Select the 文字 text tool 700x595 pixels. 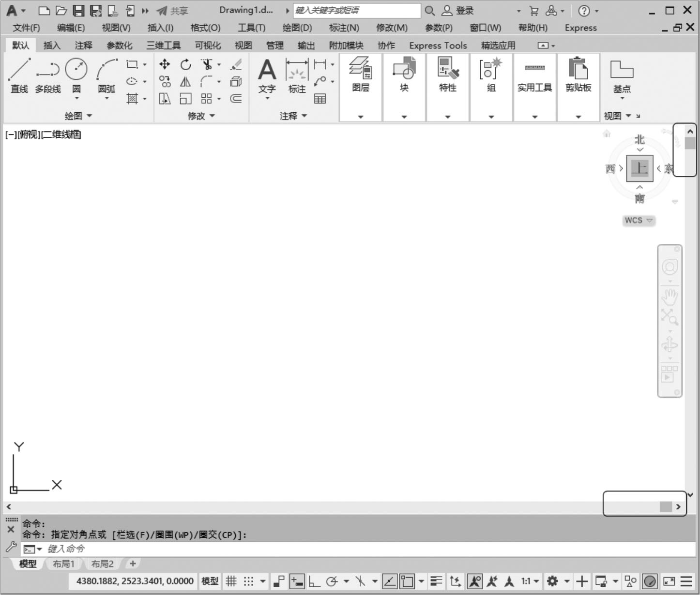point(267,76)
